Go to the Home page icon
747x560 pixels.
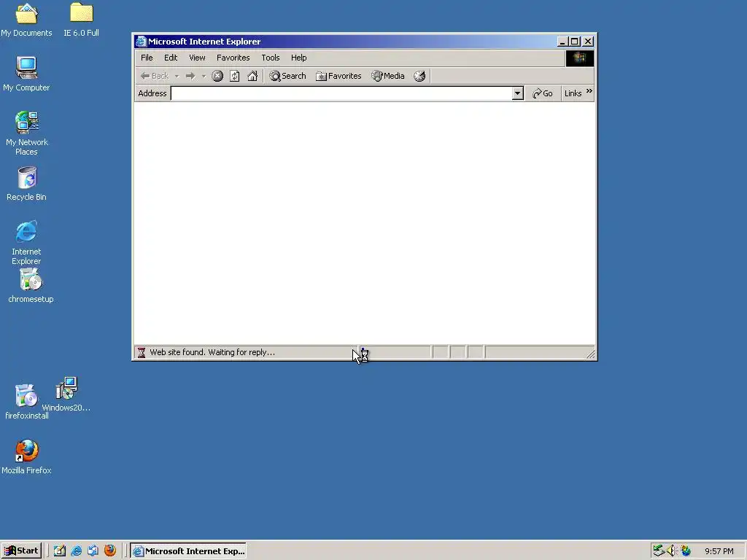tap(252, 76)
